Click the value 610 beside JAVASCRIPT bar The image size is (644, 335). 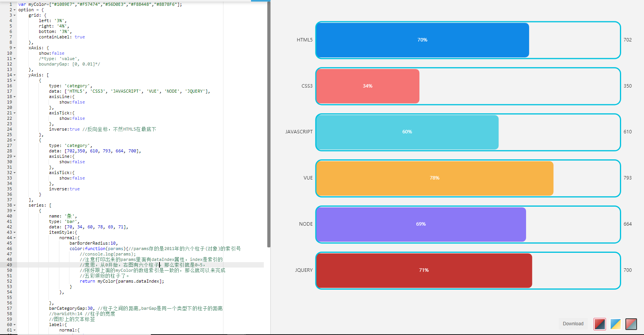pos(628,132)
